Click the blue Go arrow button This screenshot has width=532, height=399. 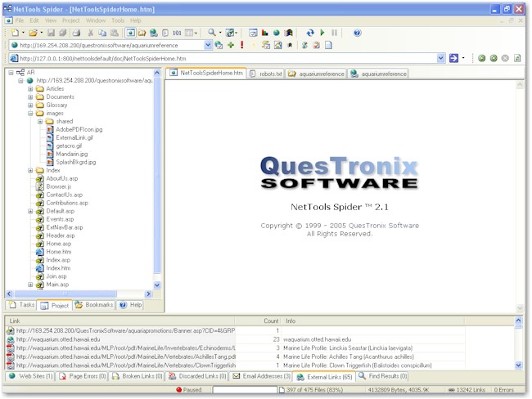(453, 58)
